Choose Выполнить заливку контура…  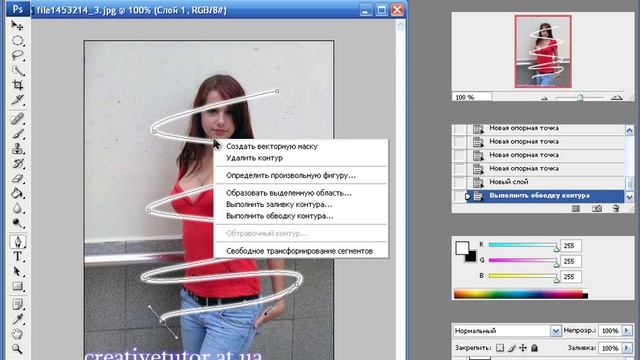click(x=279, y=204)
